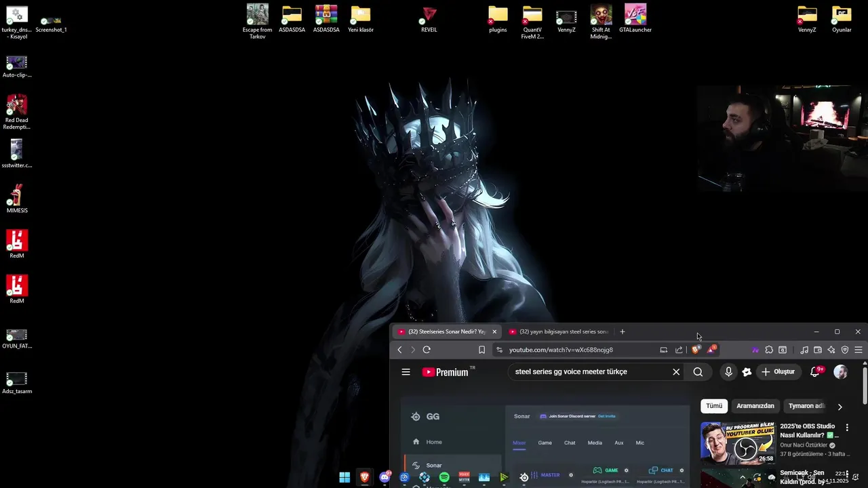Open the music note playlist icon
The image size is (868, 488).
804,350
